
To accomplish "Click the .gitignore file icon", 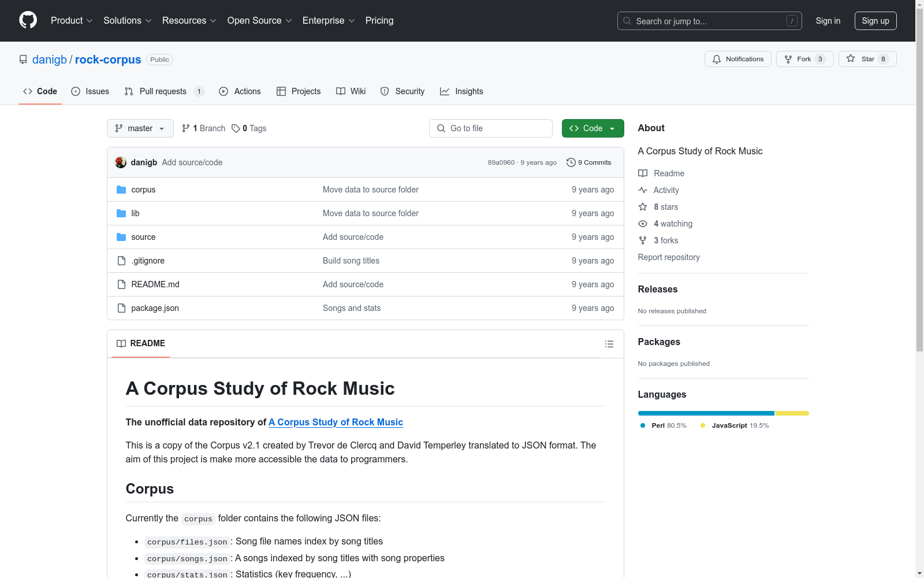I will (121, 261).
